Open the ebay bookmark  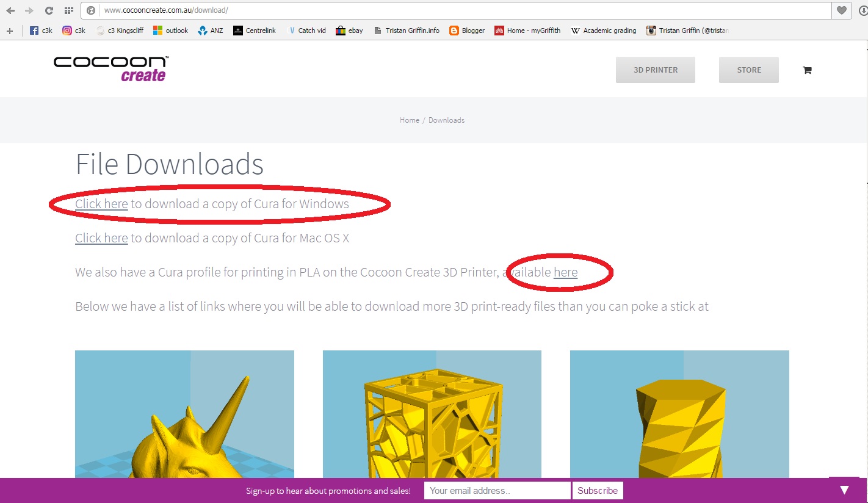coord(349,31)
